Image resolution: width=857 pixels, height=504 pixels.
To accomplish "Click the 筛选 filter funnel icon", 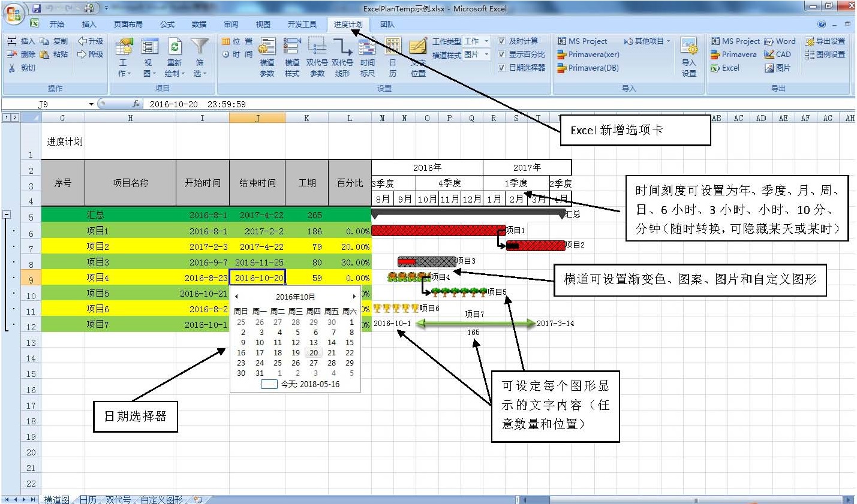I will [199, 47].
